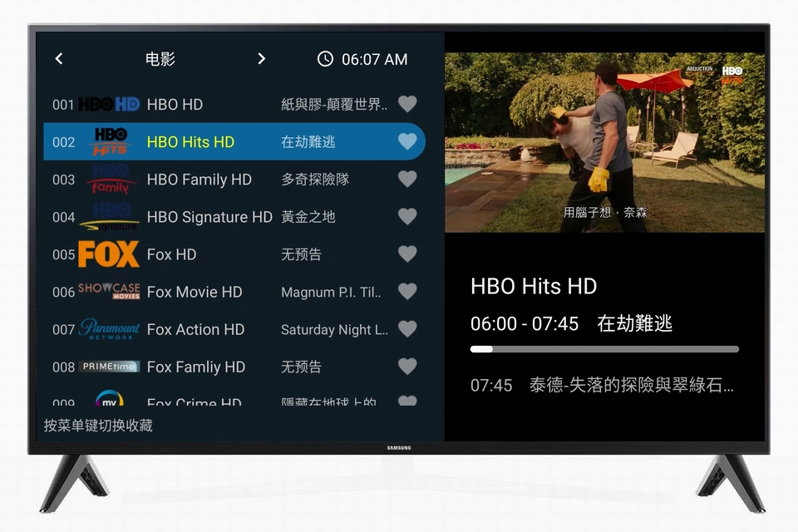Image resolution: width=798 pixels, height=532 pixels.
Task: Click the program title 紙與膠-顛覆世界..
Action: click(334, 105)
